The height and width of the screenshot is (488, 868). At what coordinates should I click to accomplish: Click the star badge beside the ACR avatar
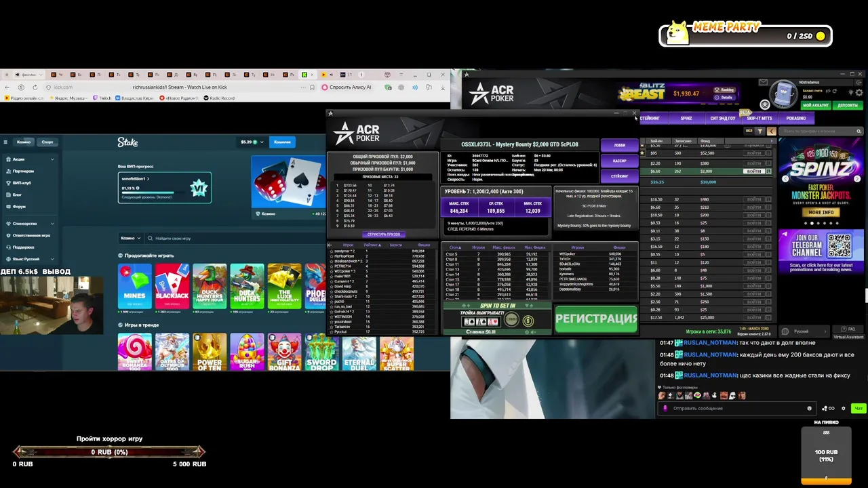765,104
